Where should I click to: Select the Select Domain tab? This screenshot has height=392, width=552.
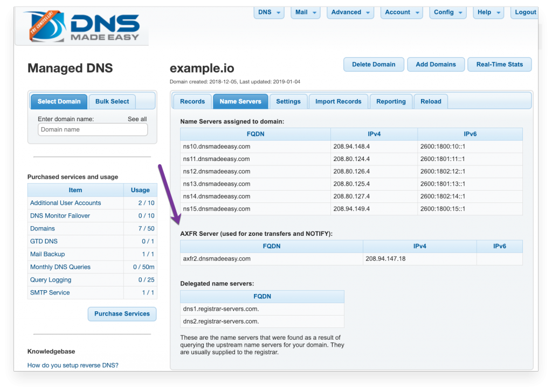59,102
